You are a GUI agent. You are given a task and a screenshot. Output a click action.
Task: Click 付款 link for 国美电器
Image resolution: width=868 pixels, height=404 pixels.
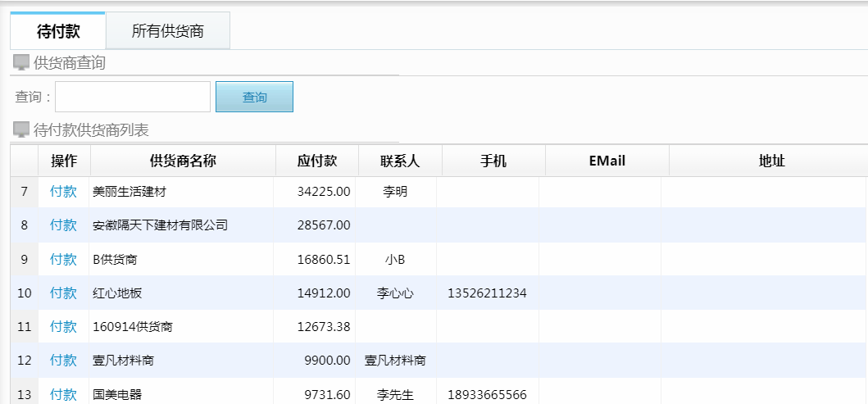tap(63, 394)
